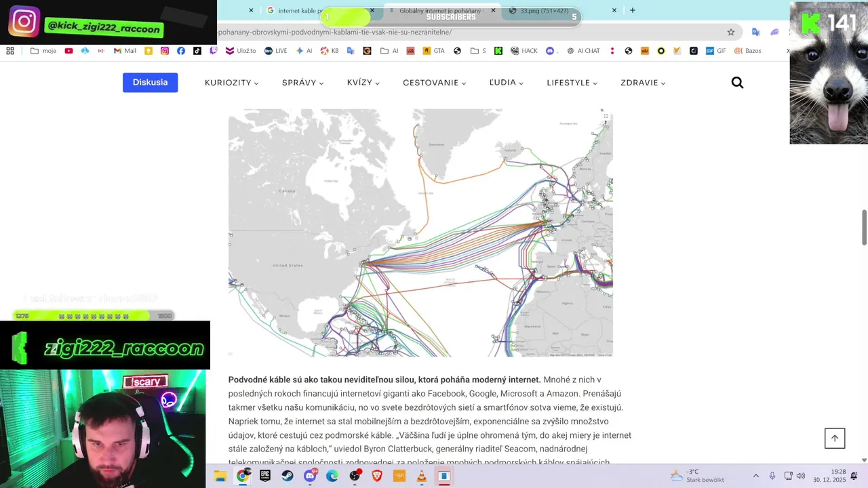Open the 'AI' bookmarks folder
Image resolution: width=868 pixels, height=488 pixels.
[x=389, y=51]
